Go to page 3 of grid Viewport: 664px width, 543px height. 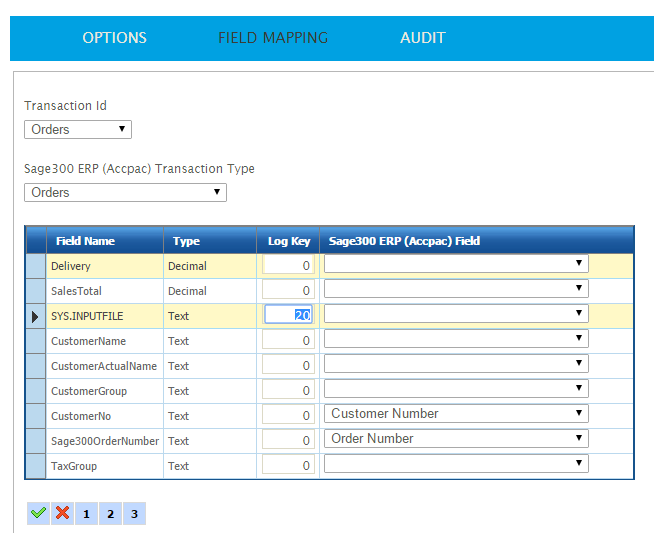(x=134, y=514)
